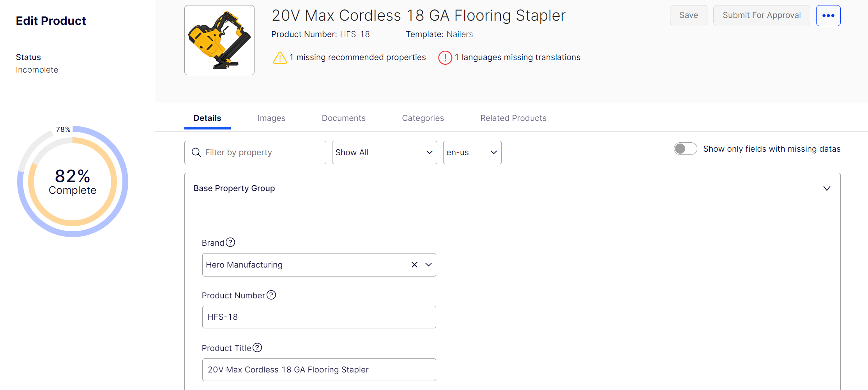This screenshot has width=868, height=390.
Task: Collapse the Base Property Group section
Action: pyautogui.click(x=826, y=188)
